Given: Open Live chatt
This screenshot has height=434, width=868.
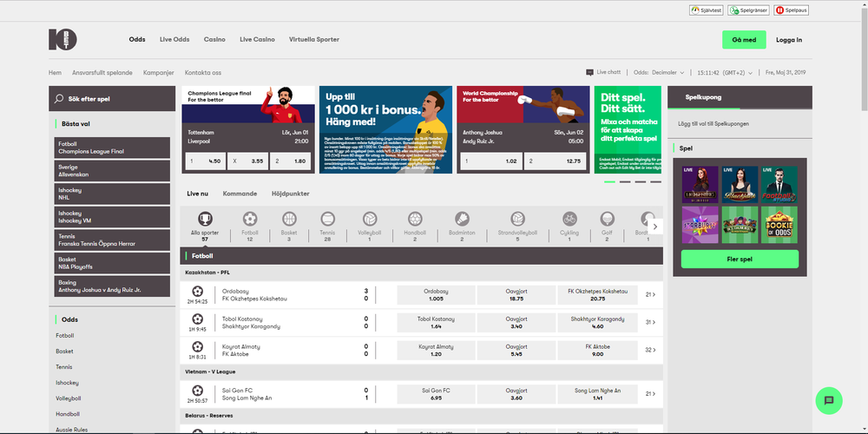Looking at the screenshot, I should point(603,73).
